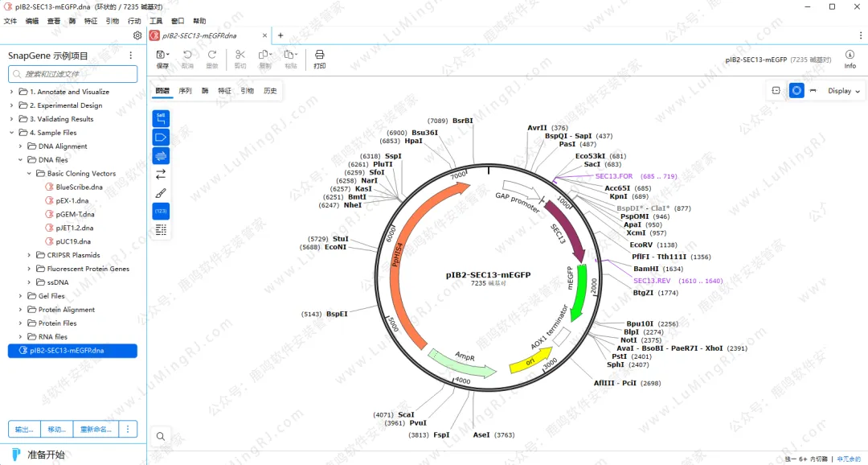Image resolution: width=868 pixels, height=465 pixels.
Task: Toggle enzyme sites display (SalI button)
Action: pos(161,118)
